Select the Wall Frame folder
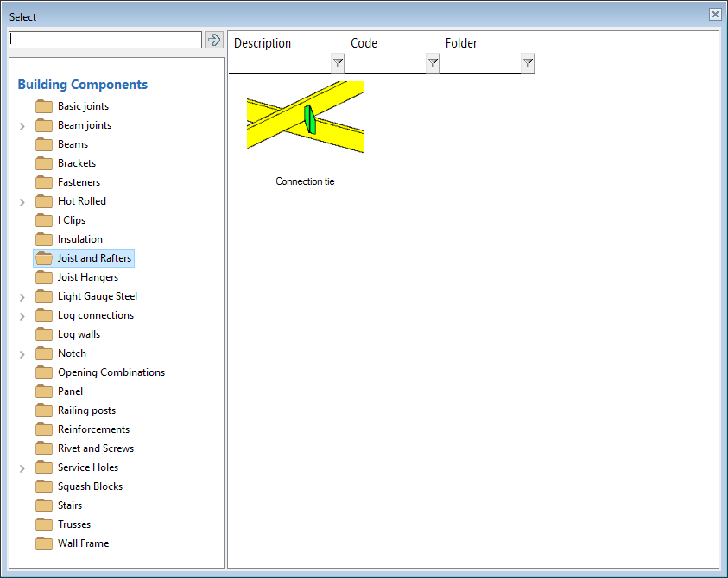This screenshot has width=728, height=578. [x=83, y=543]
